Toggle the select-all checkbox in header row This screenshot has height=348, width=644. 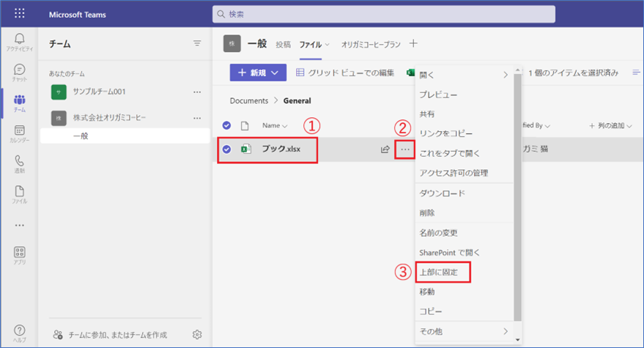tap(226, 125)
